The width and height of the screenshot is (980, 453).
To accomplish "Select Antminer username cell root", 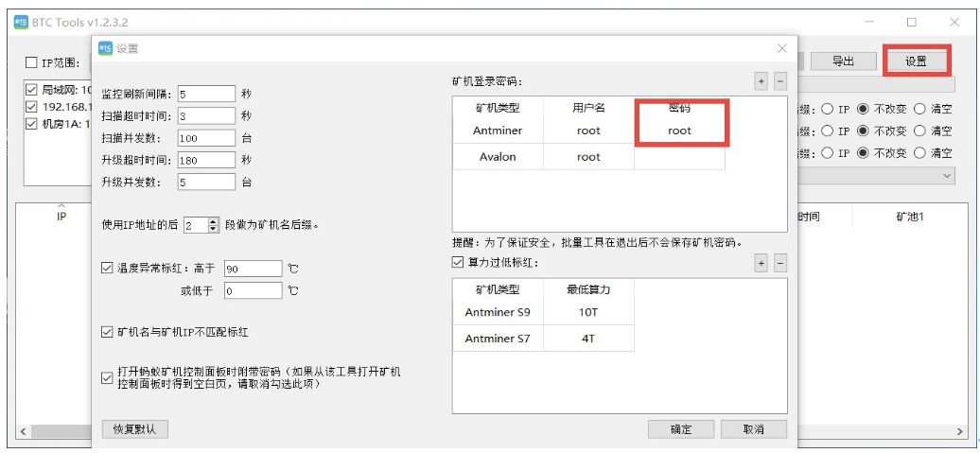I will coord(588,131).
